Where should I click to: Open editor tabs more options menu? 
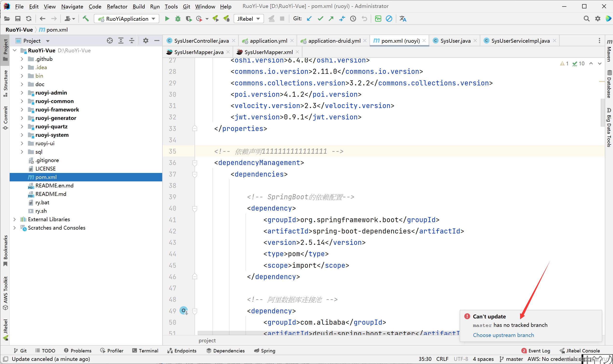click(x=599, y=41)
